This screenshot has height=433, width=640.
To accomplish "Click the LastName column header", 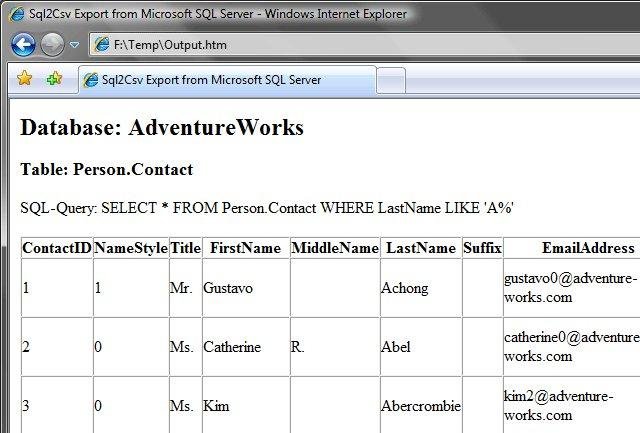I will click(421, 248).
